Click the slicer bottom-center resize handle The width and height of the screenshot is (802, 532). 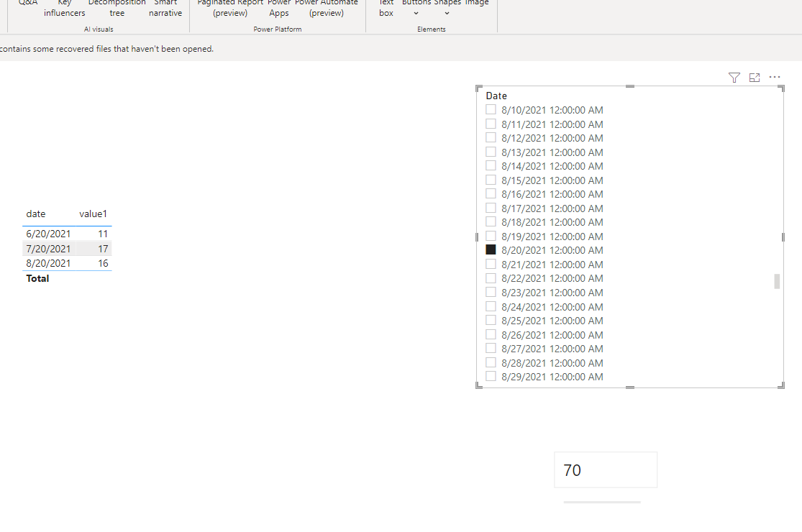[630, 387]
